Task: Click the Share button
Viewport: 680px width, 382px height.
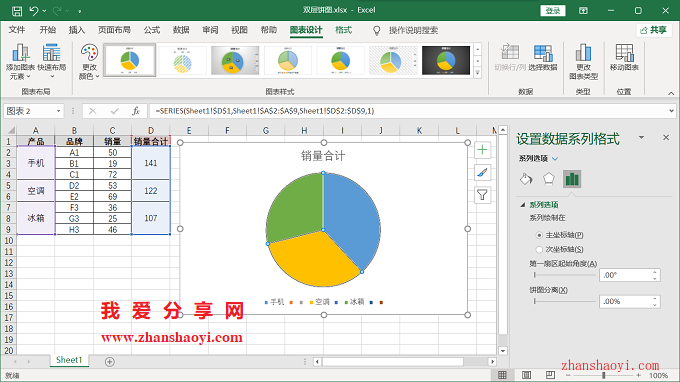Action: click(654, 30)
